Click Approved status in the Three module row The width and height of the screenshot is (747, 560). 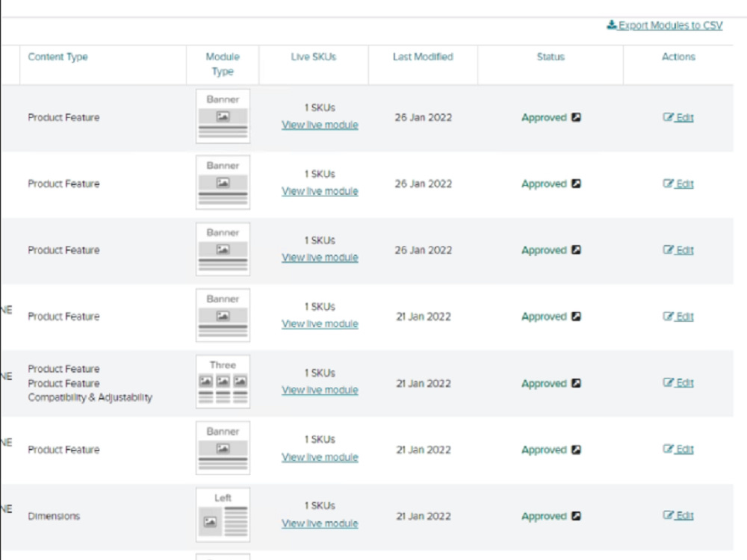544,383
